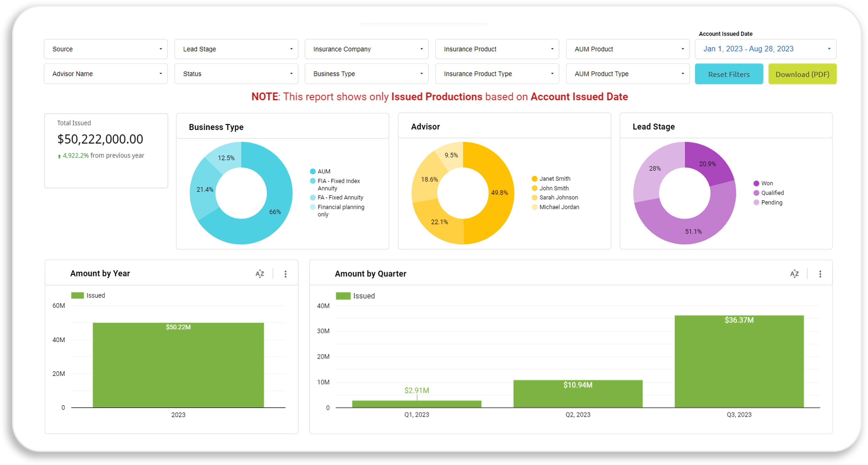The image size is (868, 465).
Task: Expand the Lead Stage filter dropdown
Action: coord(236,49)
